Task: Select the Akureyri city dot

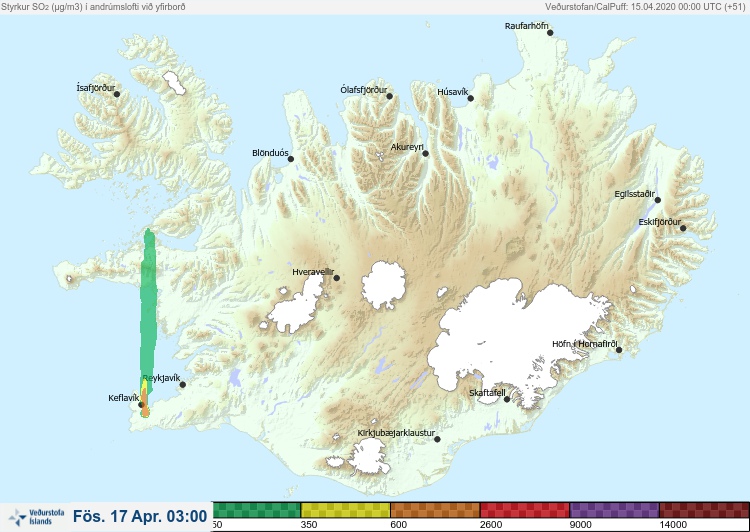Action: pos(425,154)
